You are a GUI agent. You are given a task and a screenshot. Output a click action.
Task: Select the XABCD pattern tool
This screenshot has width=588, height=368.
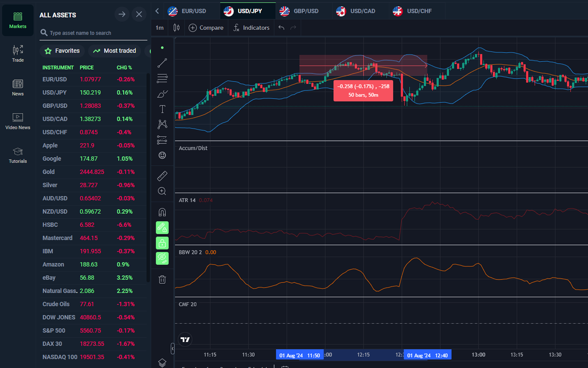pos(162,124)
